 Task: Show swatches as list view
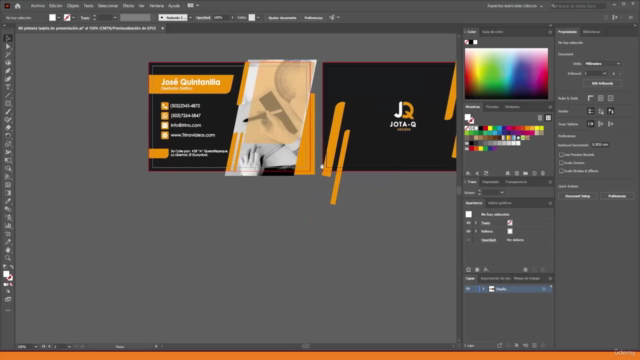click(x=540, y=118)
